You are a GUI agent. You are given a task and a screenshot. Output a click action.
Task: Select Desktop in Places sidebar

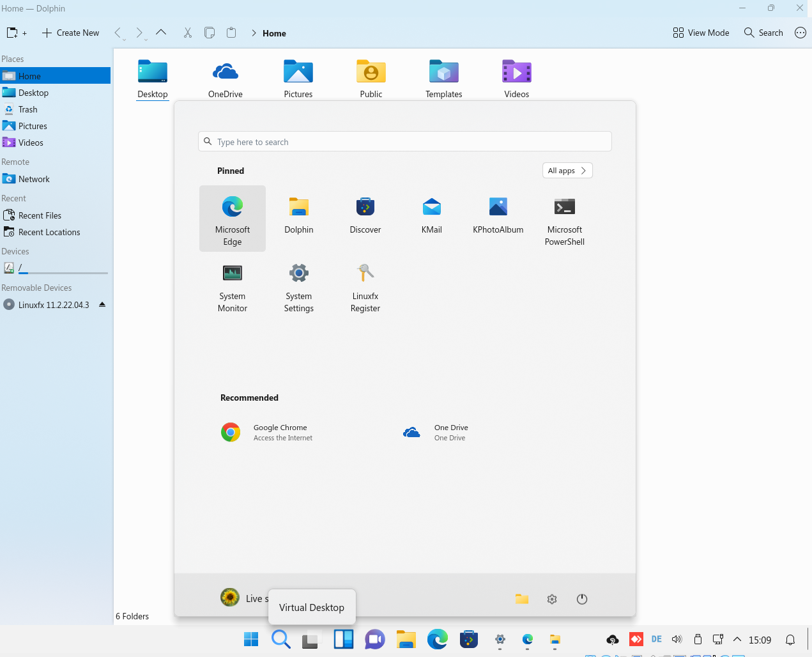coord(55,93)
